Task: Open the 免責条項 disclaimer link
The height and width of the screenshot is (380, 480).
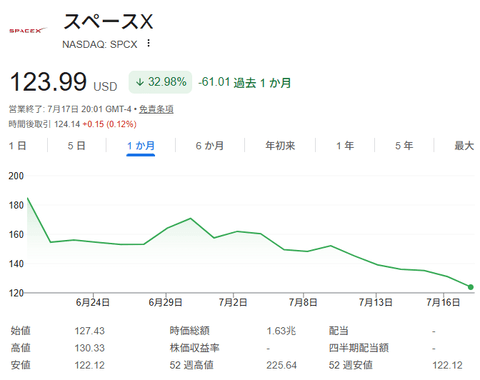Action: coord(156,109)
